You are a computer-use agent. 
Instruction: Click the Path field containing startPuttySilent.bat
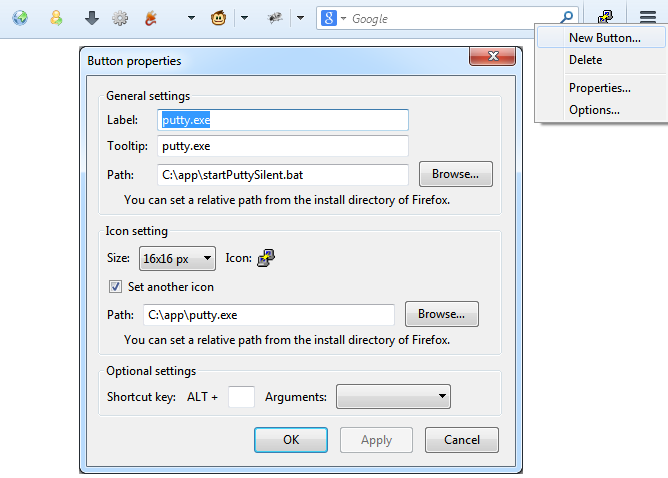click(x=283, y=175)
